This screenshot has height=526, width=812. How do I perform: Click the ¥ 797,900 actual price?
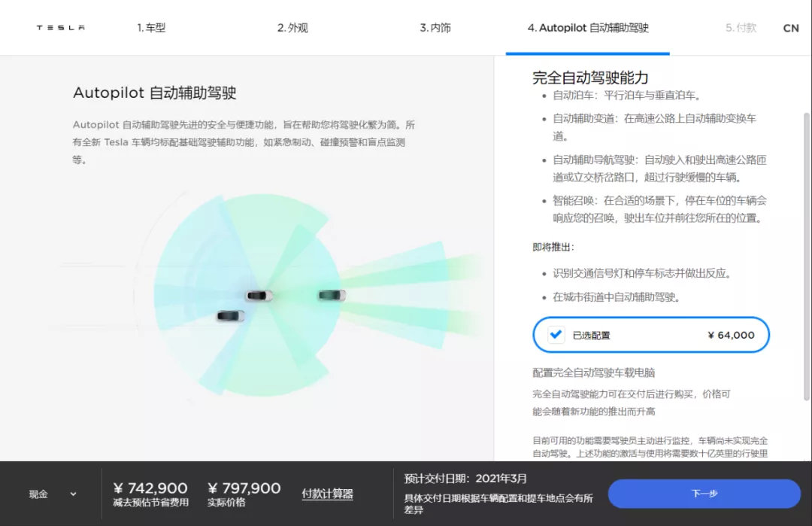coord(244,488)
